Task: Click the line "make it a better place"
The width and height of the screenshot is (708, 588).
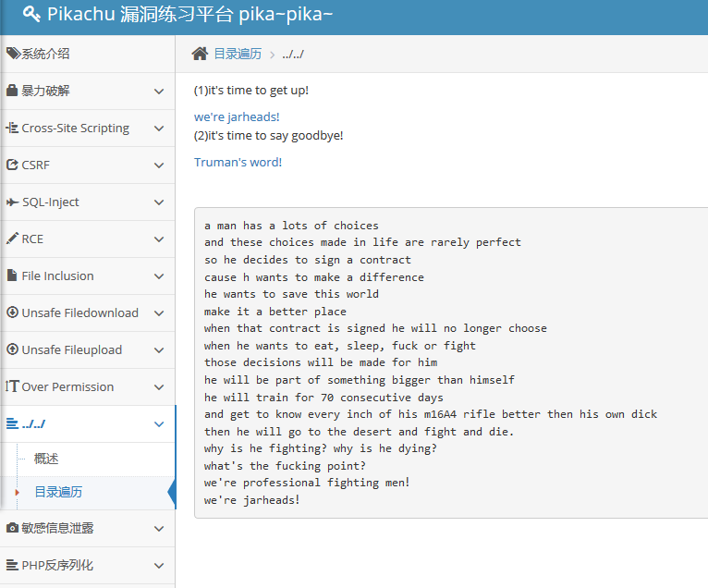Action: 275,312
